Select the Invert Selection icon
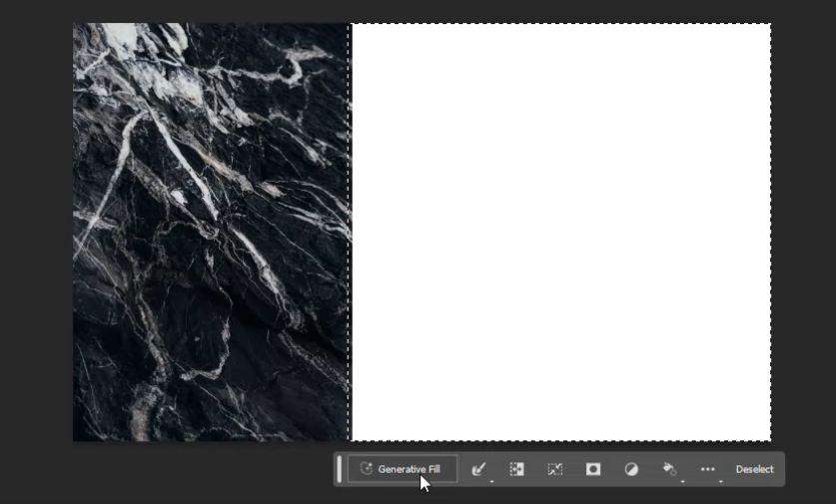This screenshot has height=504, width=836. point(516,469)
